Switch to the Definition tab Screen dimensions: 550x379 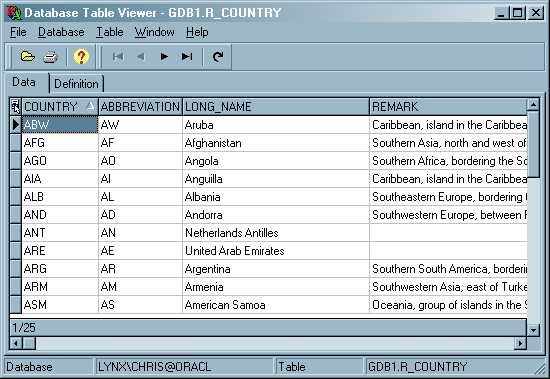tap(76, 84)
